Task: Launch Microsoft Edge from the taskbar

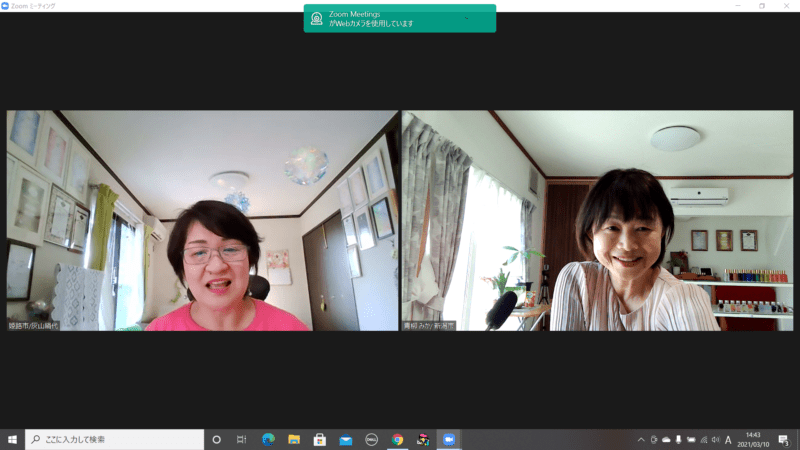Action: click(268, 439)
